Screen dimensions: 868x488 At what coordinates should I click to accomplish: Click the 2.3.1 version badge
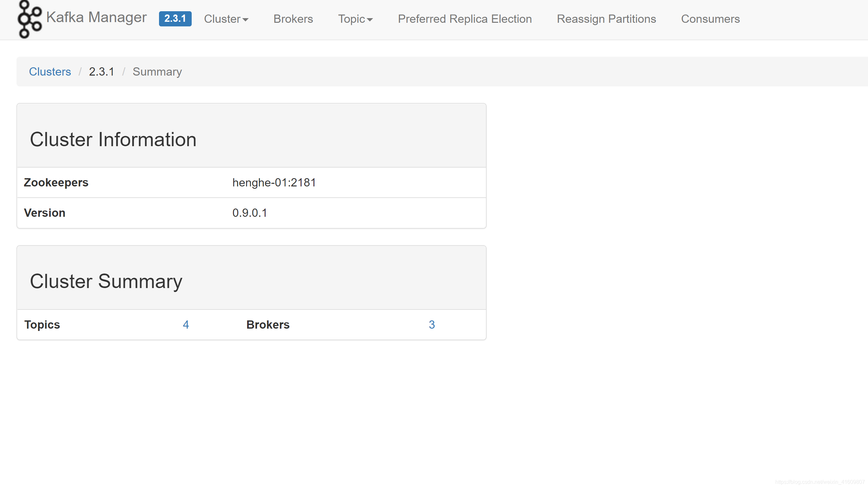pos(175,18)
